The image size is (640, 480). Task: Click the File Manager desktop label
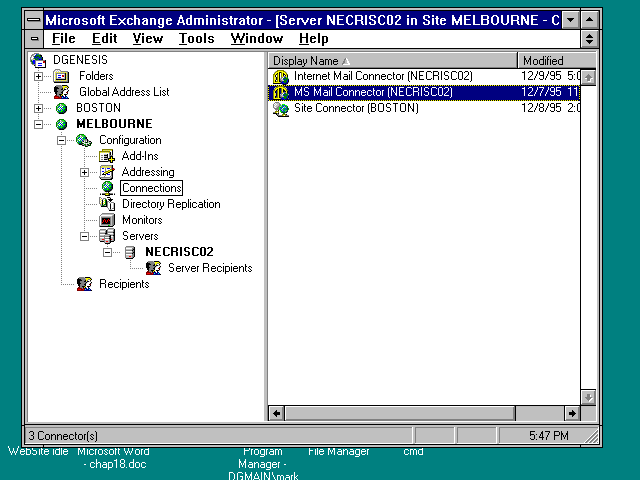point(338,451)
